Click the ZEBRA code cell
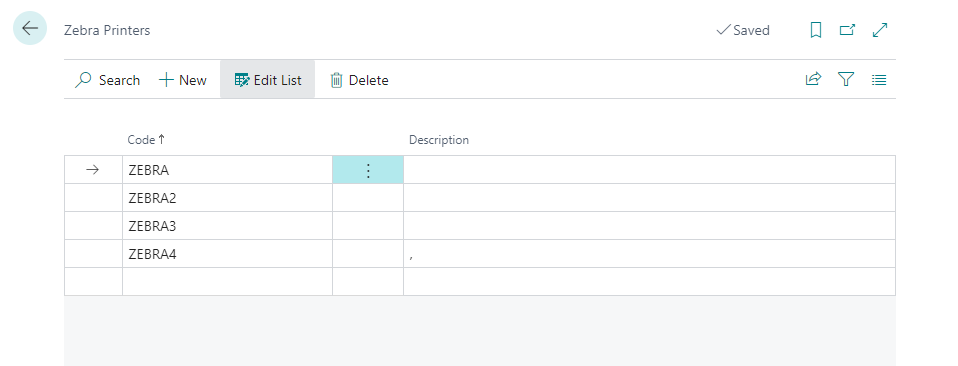Screen dimensions: 958x366 [x=227, y=170]
